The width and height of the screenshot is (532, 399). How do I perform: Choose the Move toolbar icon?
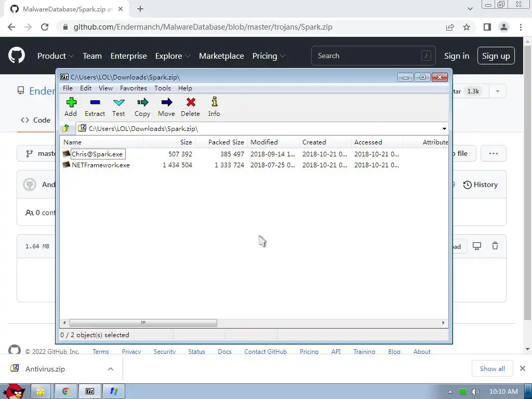click(166, 107)
